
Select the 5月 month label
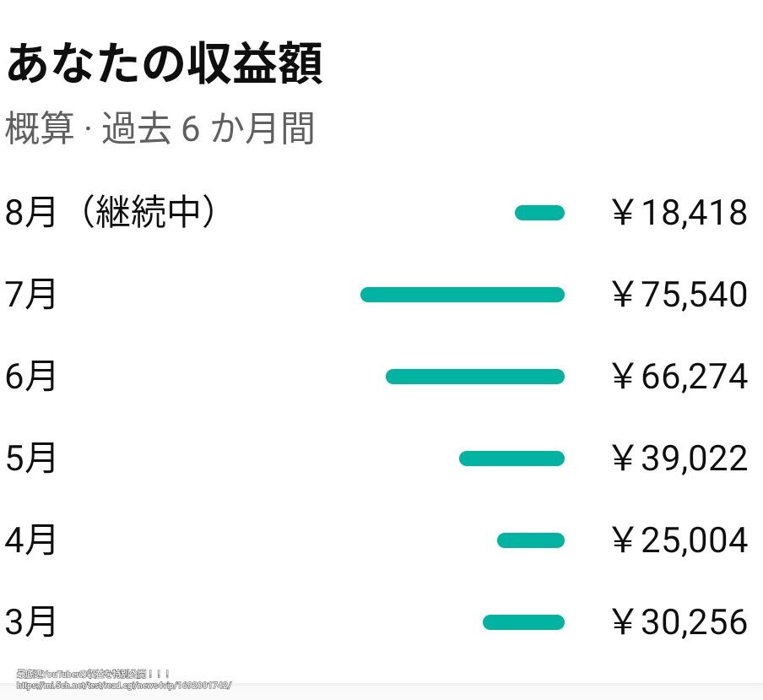point(31,459)
